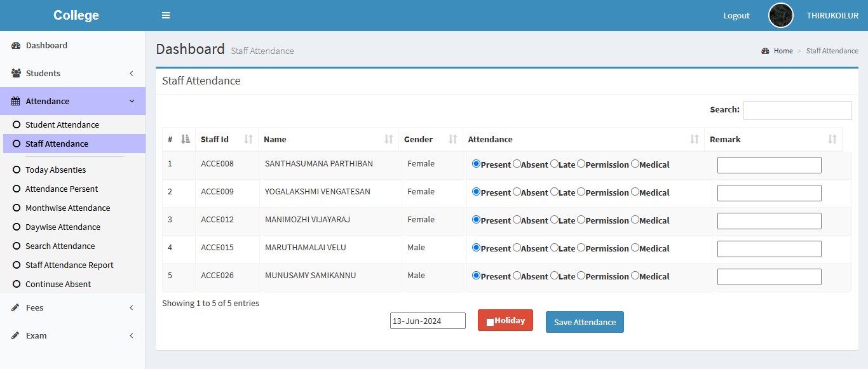
Task: Click the Exam pencil icon in sidebar
Action: point(16,336)
